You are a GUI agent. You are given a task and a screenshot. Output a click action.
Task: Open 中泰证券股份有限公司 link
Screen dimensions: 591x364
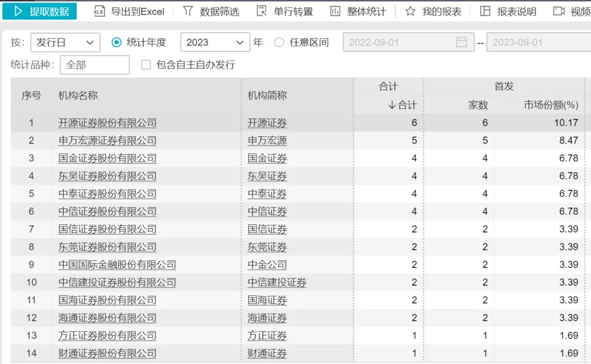point(107,194)
